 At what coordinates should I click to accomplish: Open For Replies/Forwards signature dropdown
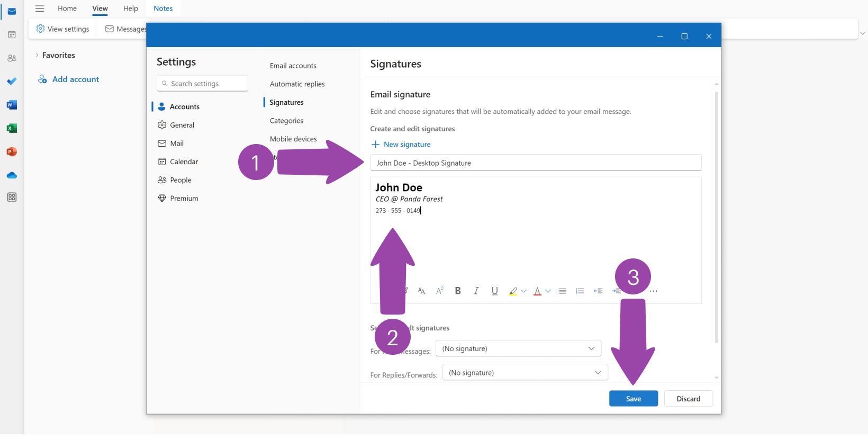click(525, 372)
